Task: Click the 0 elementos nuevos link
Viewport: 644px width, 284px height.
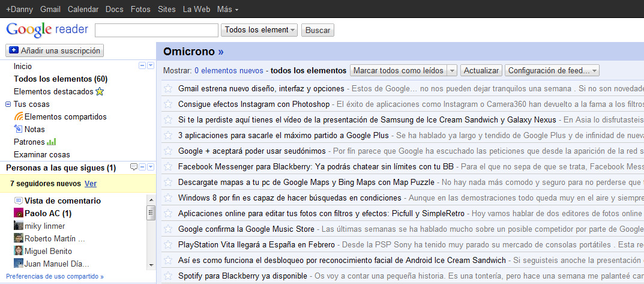Action: pos(229,71)
